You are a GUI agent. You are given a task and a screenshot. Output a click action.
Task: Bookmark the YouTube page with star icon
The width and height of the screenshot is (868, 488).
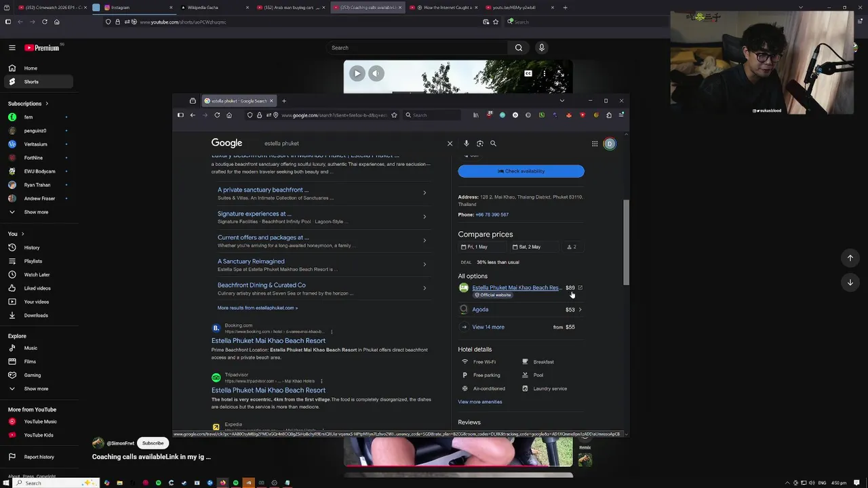(x=496, y=22)
